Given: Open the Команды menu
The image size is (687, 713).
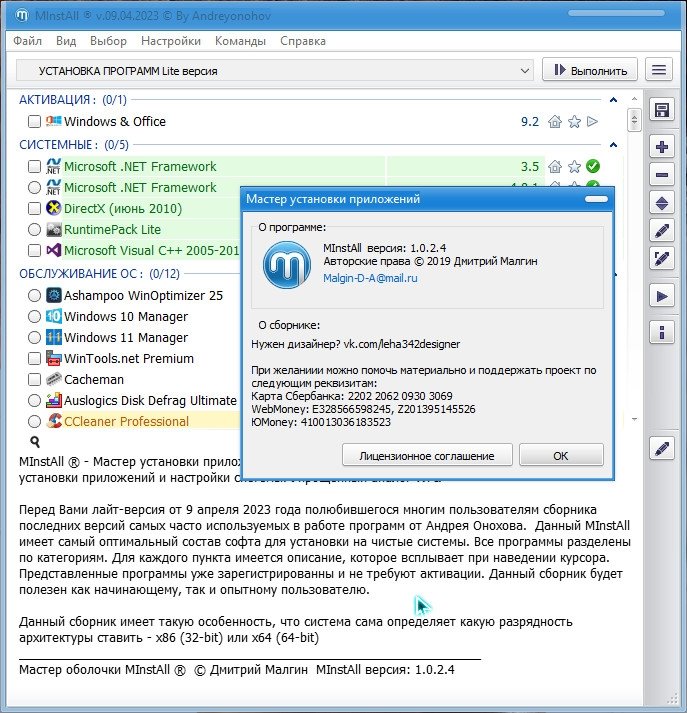Looking at the screenshot, I should tap(240, 41).
